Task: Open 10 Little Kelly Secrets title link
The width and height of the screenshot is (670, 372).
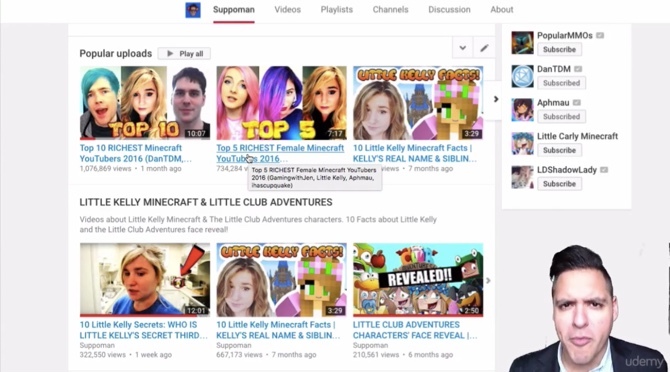Action: (144, 330)
